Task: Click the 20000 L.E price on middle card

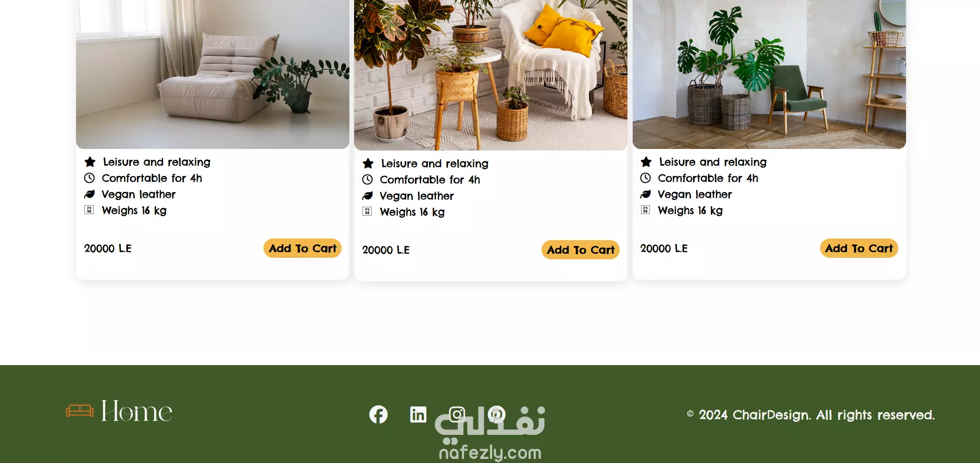Action: click(386, 250)
